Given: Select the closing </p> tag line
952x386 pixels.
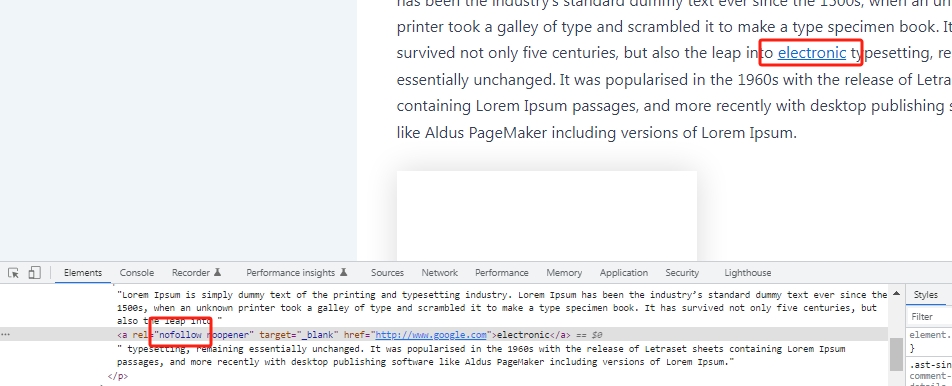Looking at the screenshot, I should pos(118,376).
